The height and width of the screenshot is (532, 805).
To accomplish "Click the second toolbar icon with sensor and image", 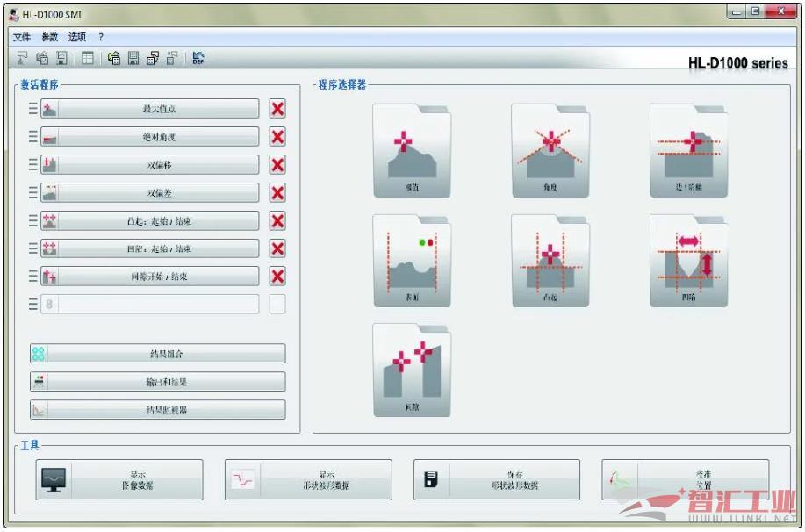I will pos(42,59).
